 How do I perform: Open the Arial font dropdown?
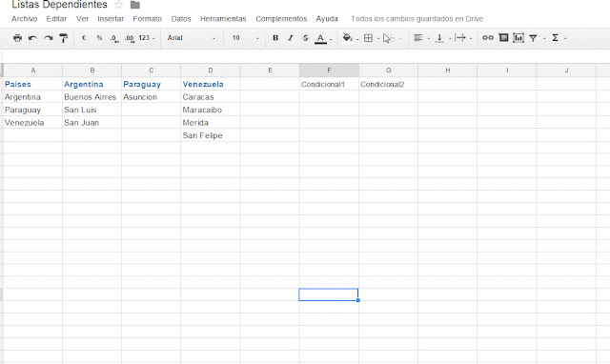tap(192, 38)
